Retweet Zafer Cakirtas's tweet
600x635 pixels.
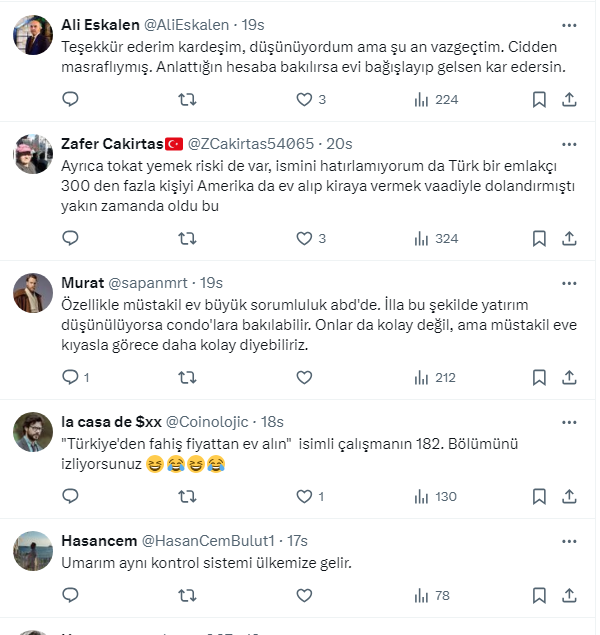pos(186,238)
